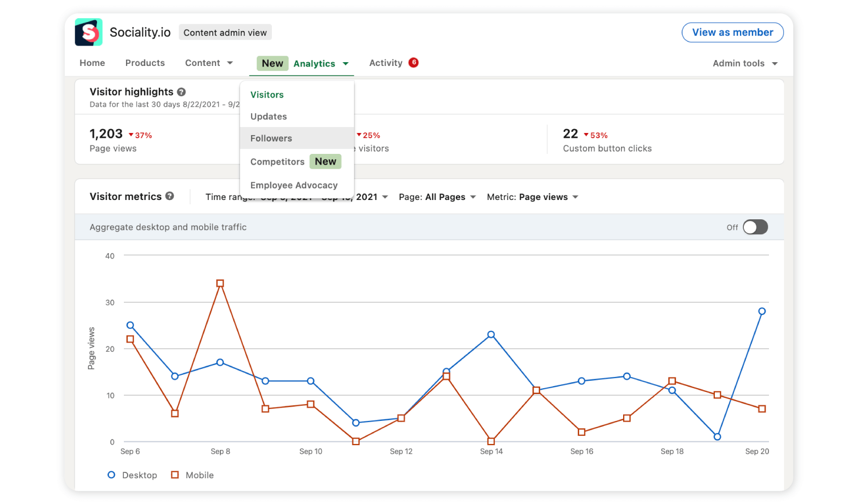Click the mobile peak data point on Sep 8
This screenshot has width=858, height=504.
click(x=220, y=283)
